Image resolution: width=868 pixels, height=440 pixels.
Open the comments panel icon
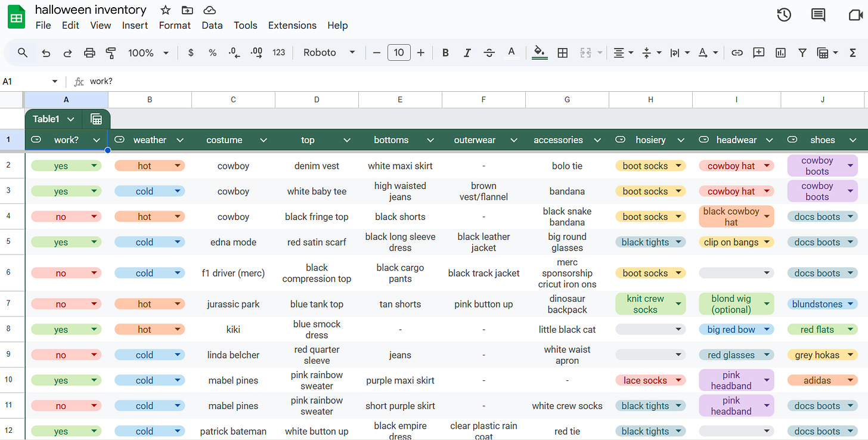[x=819, y=16]
